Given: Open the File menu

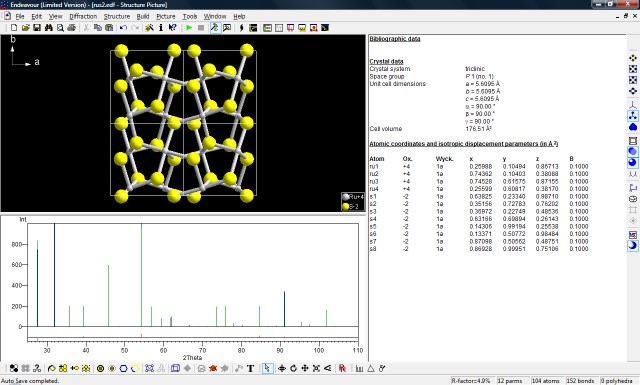Looking at the screenshot, I should tap(20, 16).
